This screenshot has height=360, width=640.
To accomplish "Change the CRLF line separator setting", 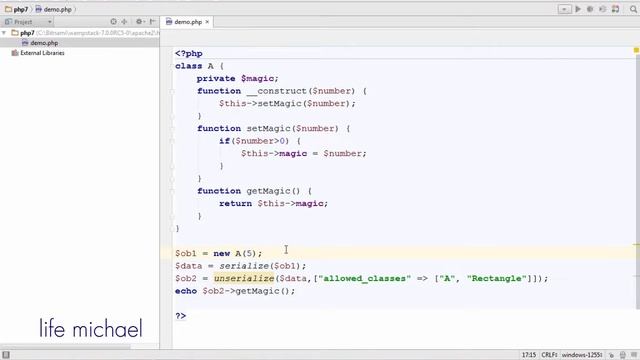I will (x=549, y=355).
